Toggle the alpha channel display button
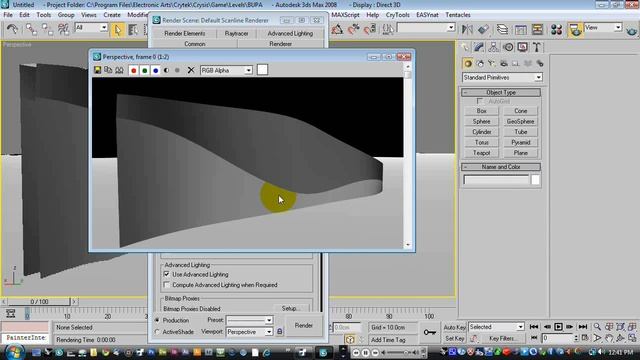 (166, 70)
